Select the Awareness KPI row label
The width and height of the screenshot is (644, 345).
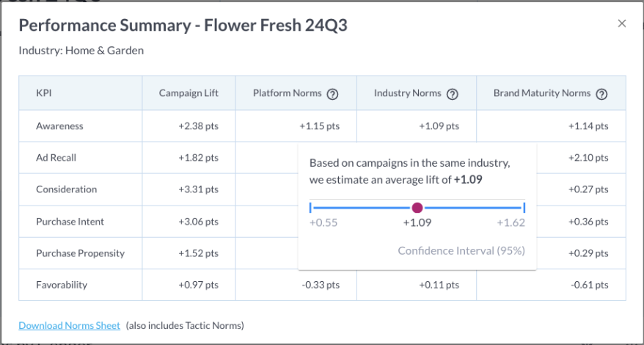click(x=59, y=126)
